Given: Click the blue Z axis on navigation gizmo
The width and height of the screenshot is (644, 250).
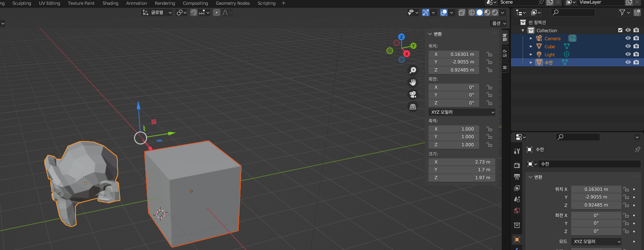Looking at the screenshot, I should pos(401,37).
